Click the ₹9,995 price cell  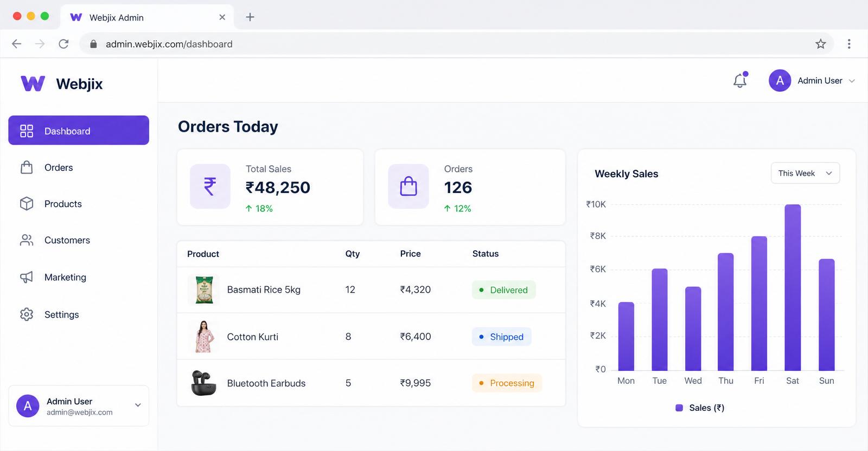(x=416, y=383)
